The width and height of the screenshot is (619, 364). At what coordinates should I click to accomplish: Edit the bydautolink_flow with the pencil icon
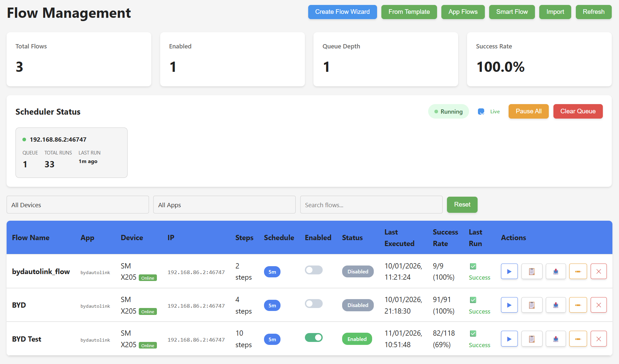[578, 271]
